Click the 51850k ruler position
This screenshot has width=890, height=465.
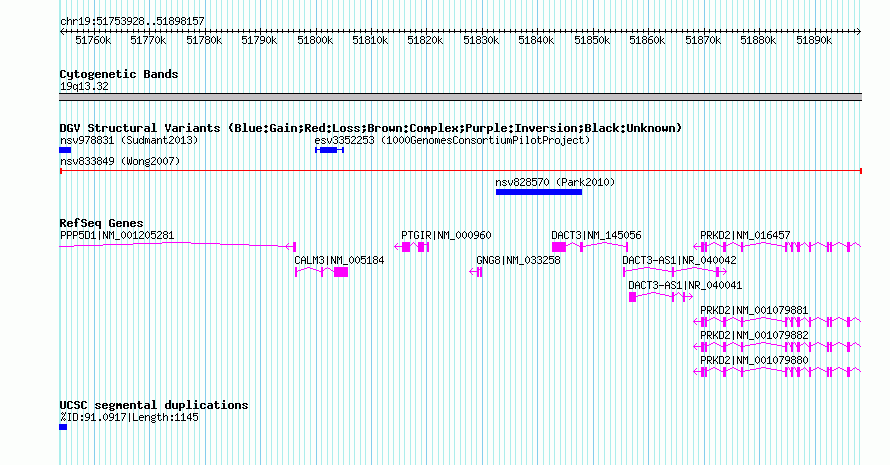(x=592, y=40)
